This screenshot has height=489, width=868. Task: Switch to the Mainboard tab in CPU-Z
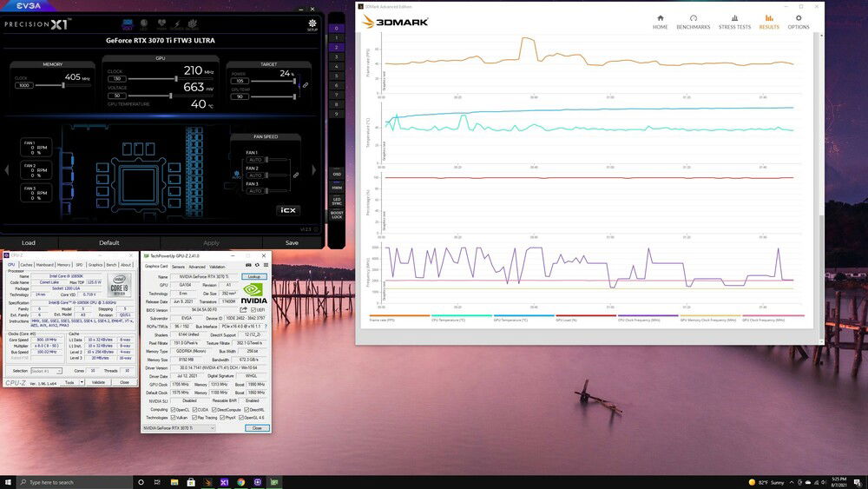pos(44,265)
